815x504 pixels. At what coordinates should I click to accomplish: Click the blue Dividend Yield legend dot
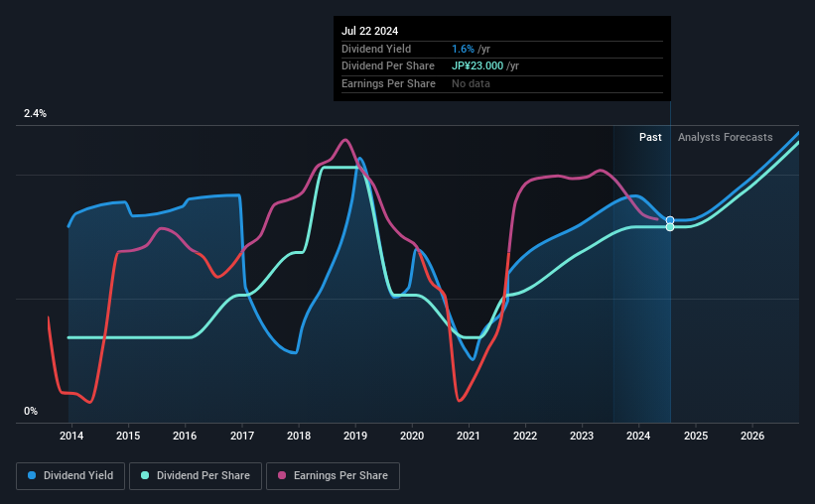click(32, 475)
